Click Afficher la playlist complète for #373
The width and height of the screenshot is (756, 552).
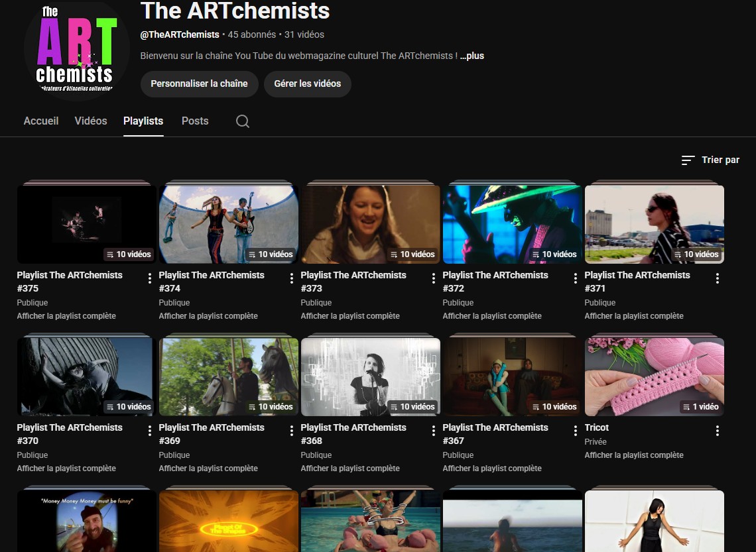tap(350, 316)
